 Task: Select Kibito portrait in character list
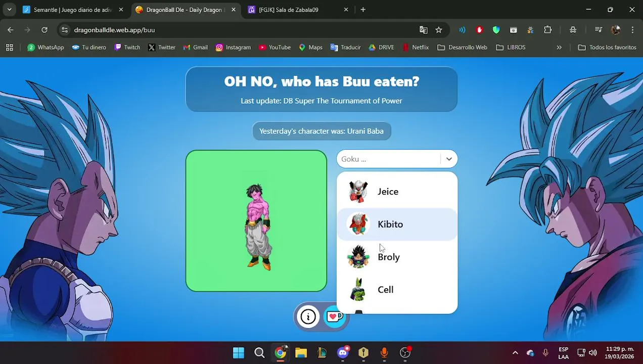coord(358,224)
